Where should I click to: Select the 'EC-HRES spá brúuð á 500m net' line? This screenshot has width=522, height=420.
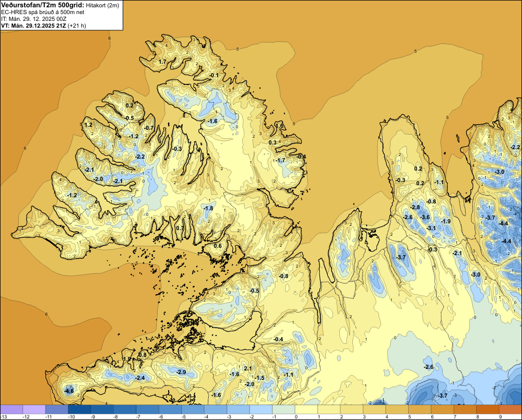pyautogui.click(x=43, y=12)
